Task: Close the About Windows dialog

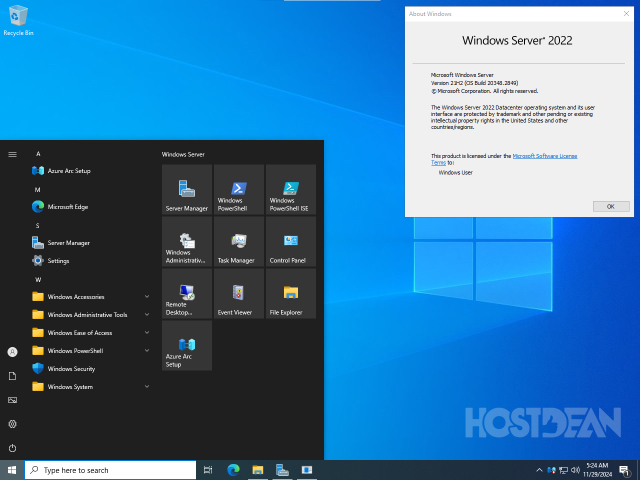Action: tap(626, 13)
